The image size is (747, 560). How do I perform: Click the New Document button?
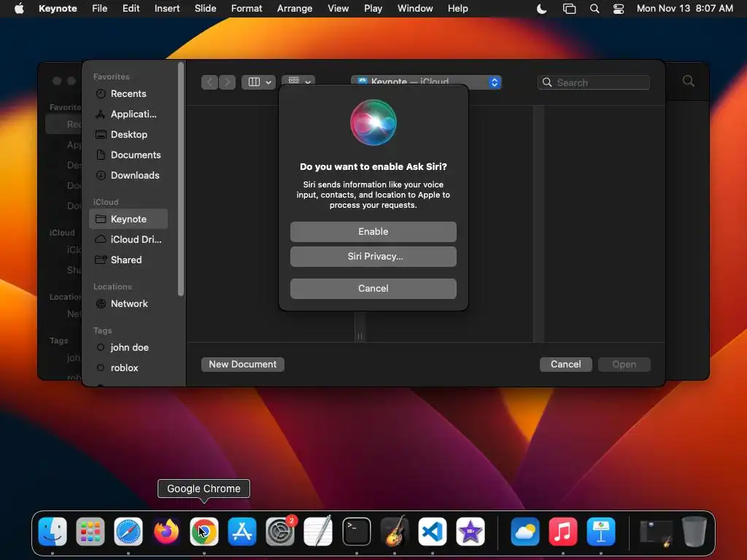point(242,365)
